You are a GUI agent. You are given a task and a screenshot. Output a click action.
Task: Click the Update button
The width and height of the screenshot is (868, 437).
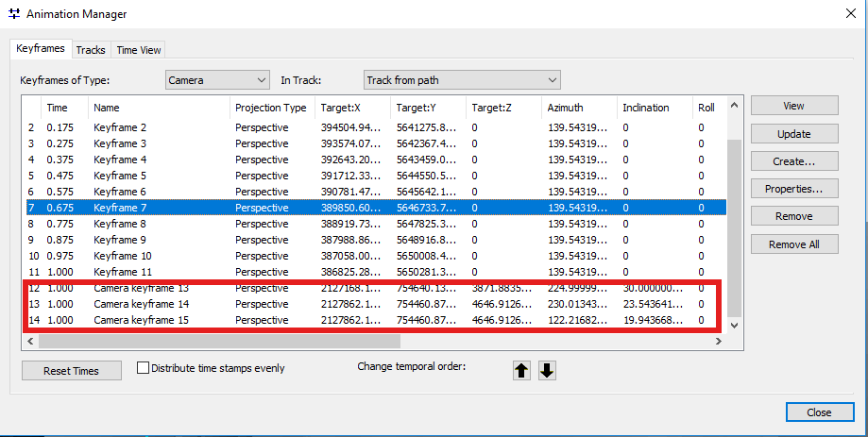794,134
